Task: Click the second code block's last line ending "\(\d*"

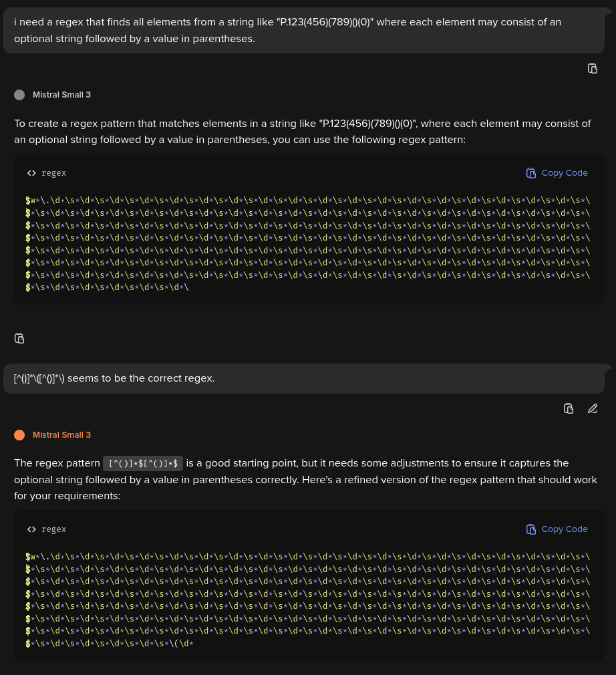Action: click(110, 644)
